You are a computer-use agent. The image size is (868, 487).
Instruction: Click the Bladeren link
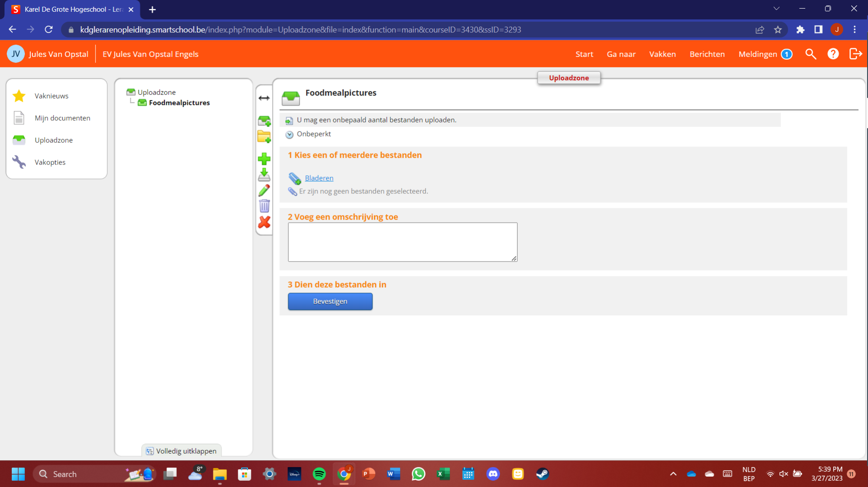[x=319, y=178]
